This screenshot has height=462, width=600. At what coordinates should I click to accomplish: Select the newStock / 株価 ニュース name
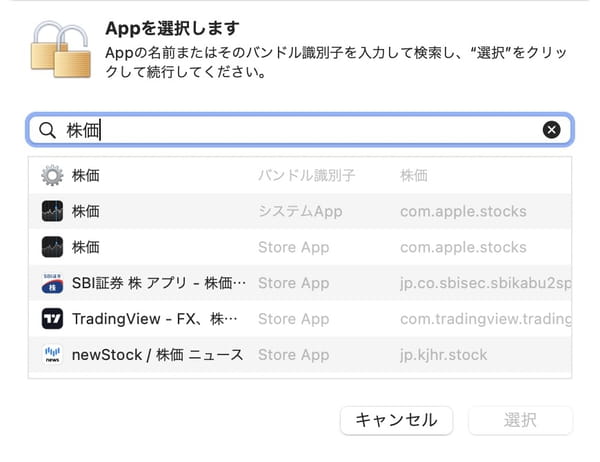tap(158, 355)
